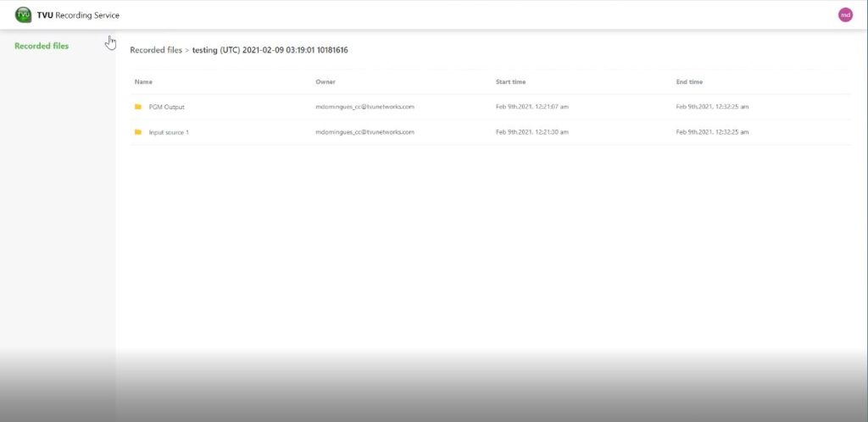Click end time in Input source 1 row
The image size is (868, 422).
coord(712,132)
